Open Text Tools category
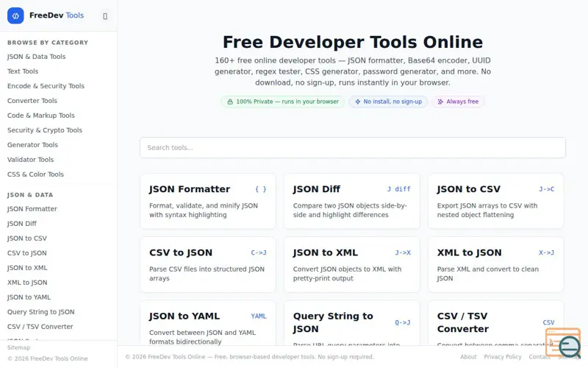 23,71
